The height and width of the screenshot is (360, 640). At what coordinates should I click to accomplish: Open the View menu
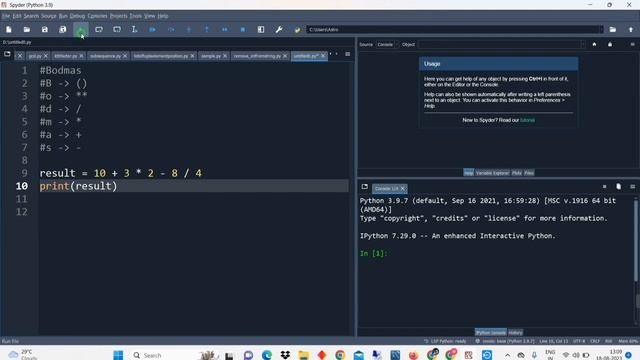[150, 16]
